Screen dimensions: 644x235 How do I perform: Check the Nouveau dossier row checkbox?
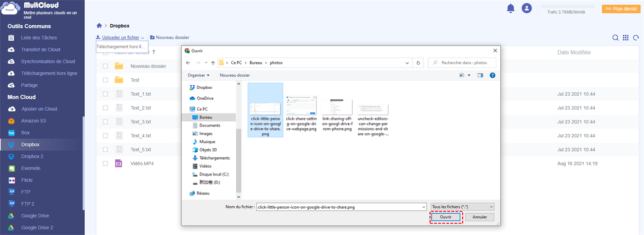pos(105,66)
